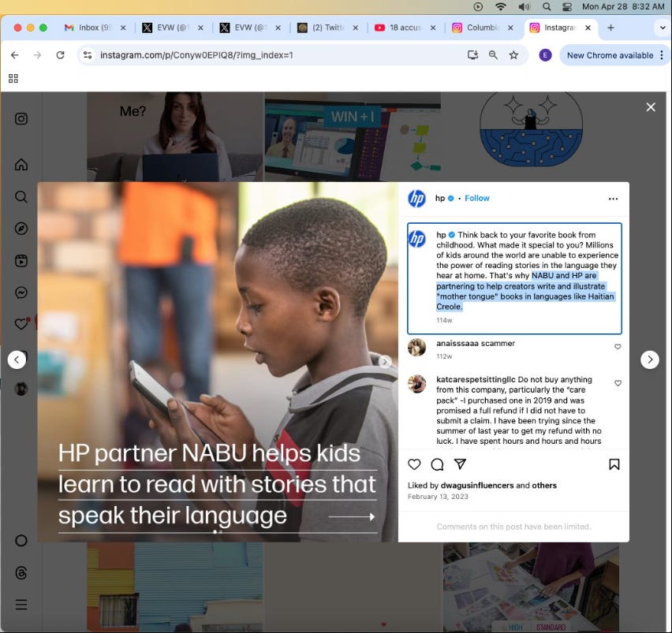
Task: Click the 114w timestamp under caption
Action: coord(444,320)
